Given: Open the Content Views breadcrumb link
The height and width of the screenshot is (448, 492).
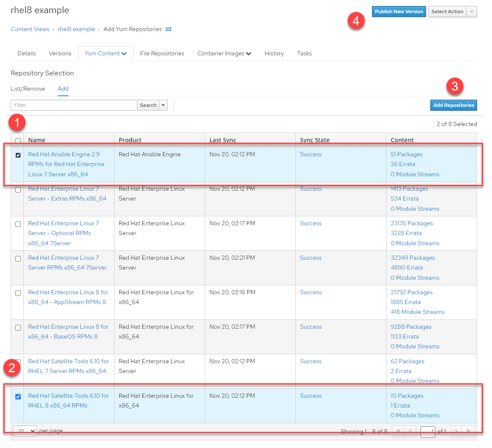Looking at the screenshot, I should [30, 29].
